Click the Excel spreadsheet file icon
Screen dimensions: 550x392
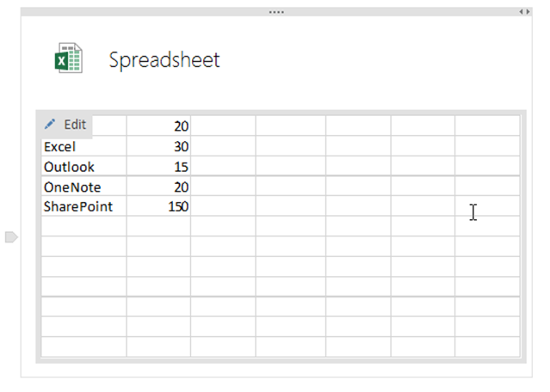point(68,58)
